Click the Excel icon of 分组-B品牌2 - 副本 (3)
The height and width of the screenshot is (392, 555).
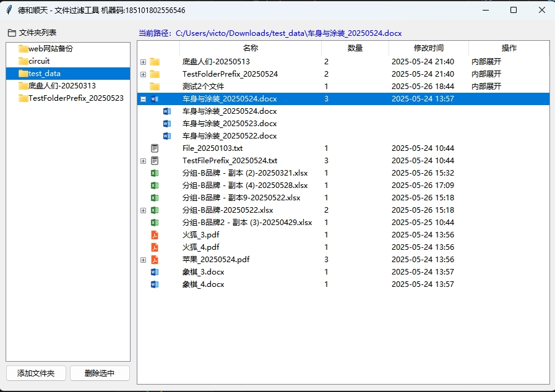(x=155, y=223)
